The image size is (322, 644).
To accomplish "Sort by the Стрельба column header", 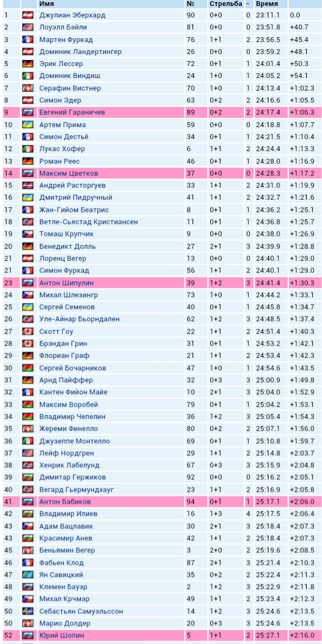I will point(226,4).
